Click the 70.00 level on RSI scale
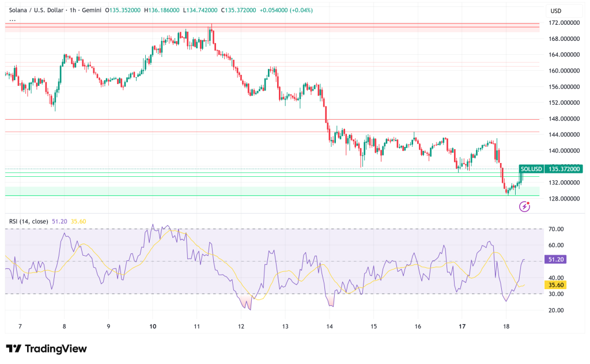The height and width of the screenshot is (364, 590). (555, 229)
